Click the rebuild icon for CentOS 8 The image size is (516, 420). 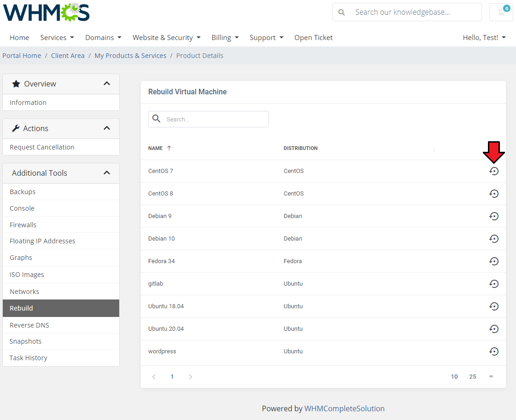(493, 194)
